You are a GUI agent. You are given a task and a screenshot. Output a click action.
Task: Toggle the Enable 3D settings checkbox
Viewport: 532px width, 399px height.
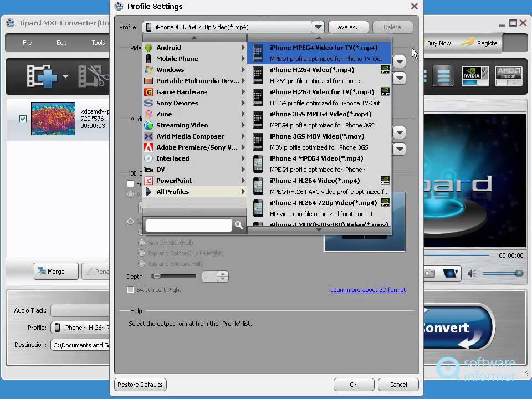click(130, 183)
